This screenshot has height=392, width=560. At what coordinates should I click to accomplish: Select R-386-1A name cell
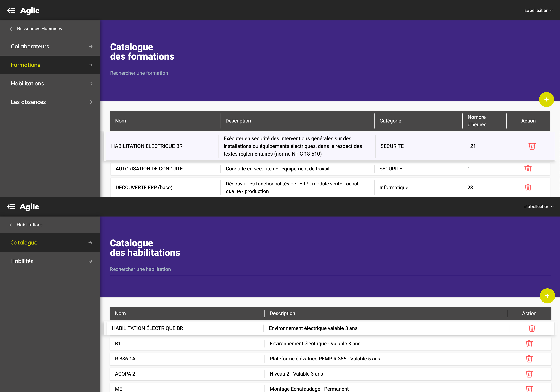pyautogui.click(x=125, y=359)
